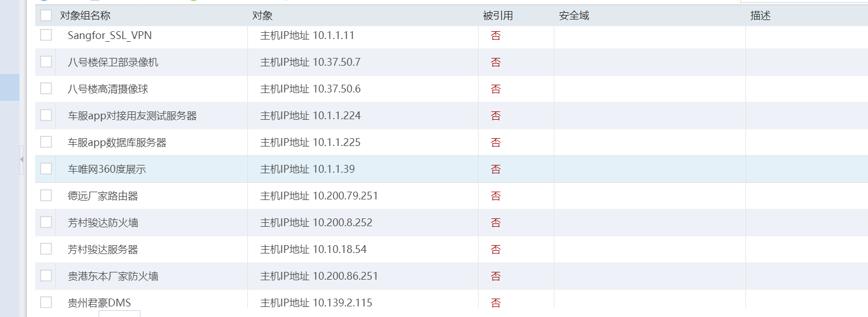Check the 车服app数据库服务器 row checkbox
This screenshot has width=868, height=317.
(46, 142)
